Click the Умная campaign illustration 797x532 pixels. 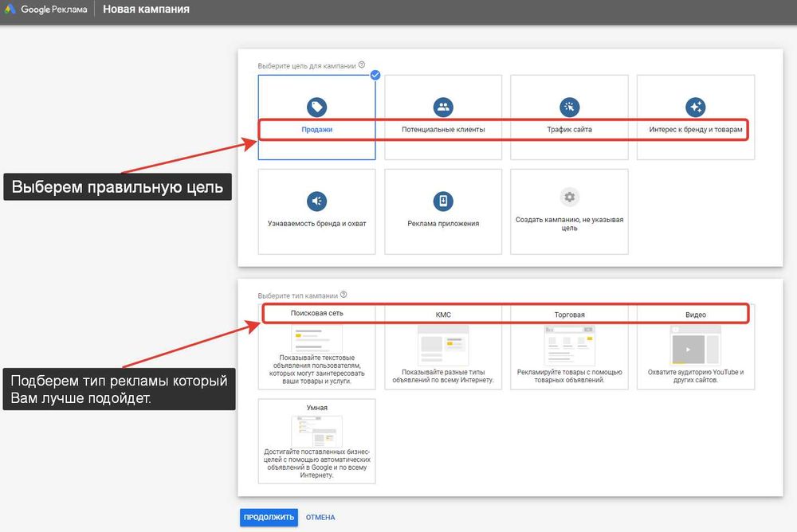[316, 432]
